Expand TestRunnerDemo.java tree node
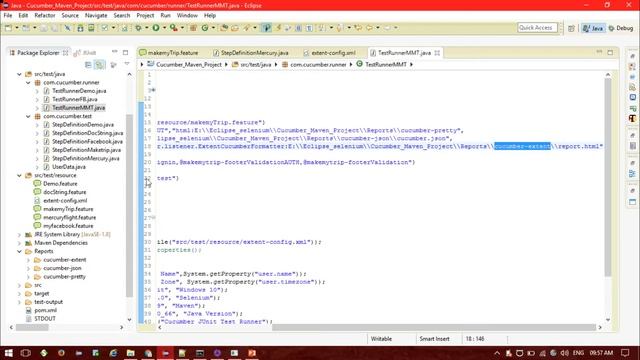The height and width of the screenshot is (360, 640). click(37, 91)
